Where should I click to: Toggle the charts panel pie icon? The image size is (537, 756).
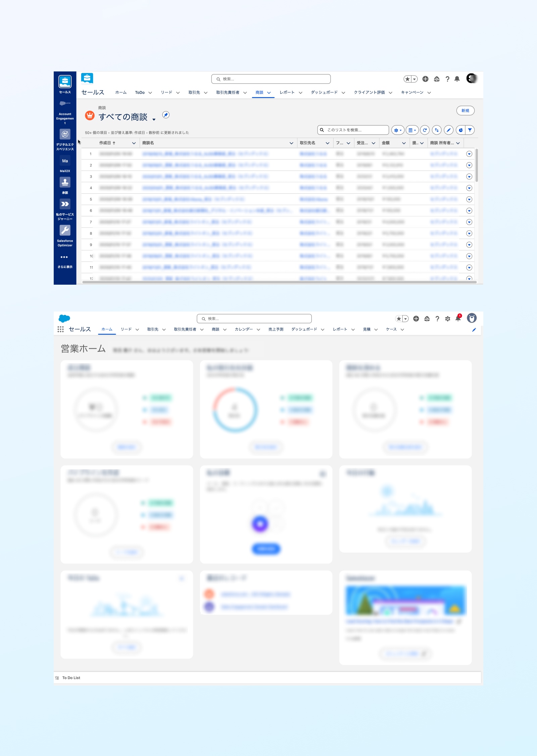tap(460, 130)
